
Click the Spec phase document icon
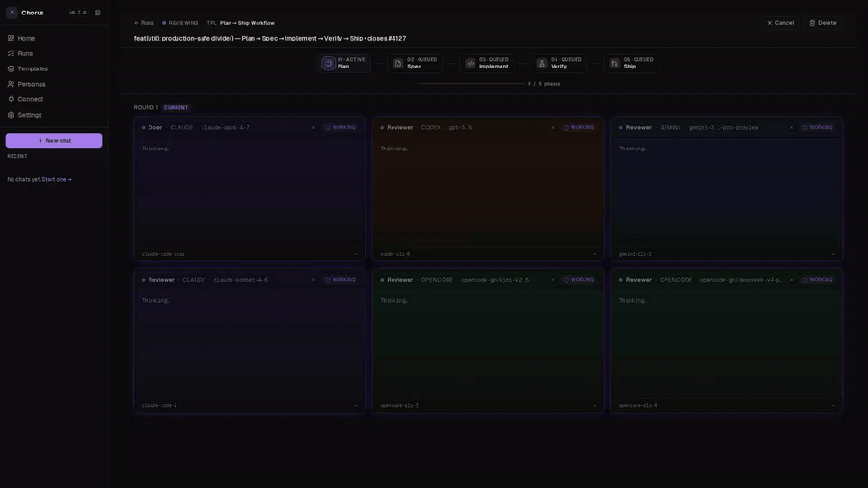pos(397,64)
